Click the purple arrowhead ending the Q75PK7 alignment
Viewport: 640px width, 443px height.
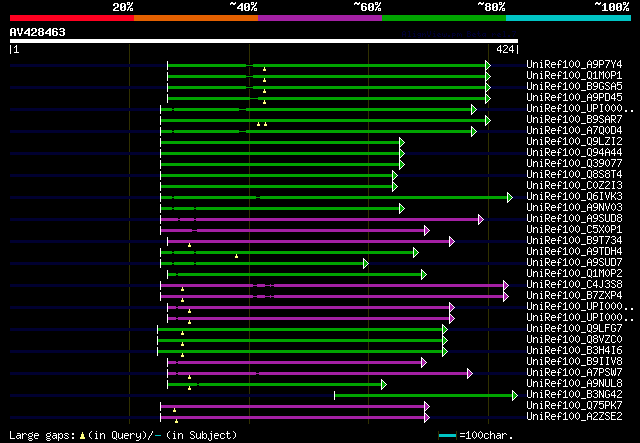427,406
